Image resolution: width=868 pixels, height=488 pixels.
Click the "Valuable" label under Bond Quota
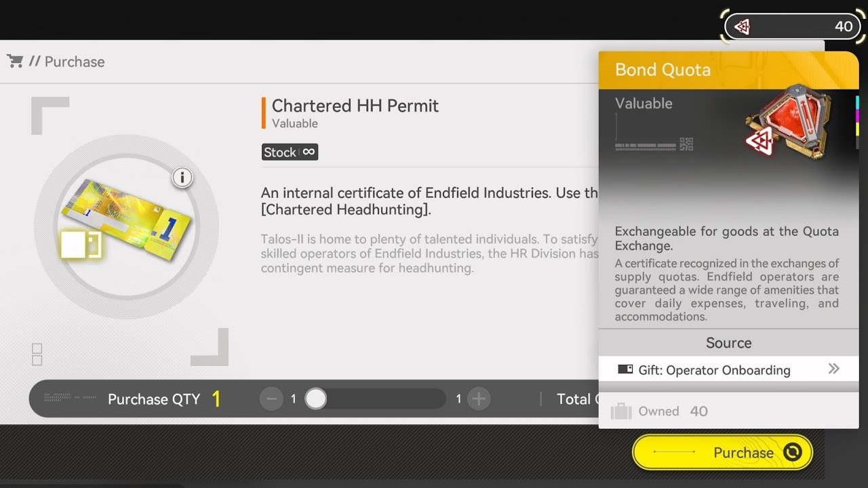pos(644,104)
